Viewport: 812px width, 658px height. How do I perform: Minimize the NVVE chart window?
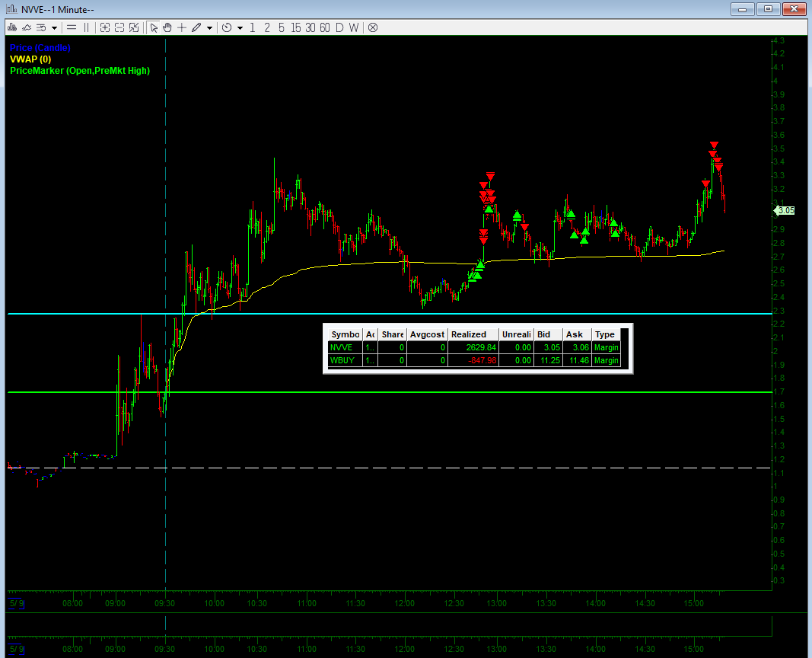(x=742, y=9)
